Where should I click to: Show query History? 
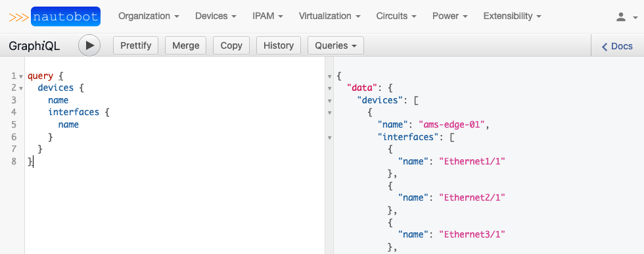279,45
